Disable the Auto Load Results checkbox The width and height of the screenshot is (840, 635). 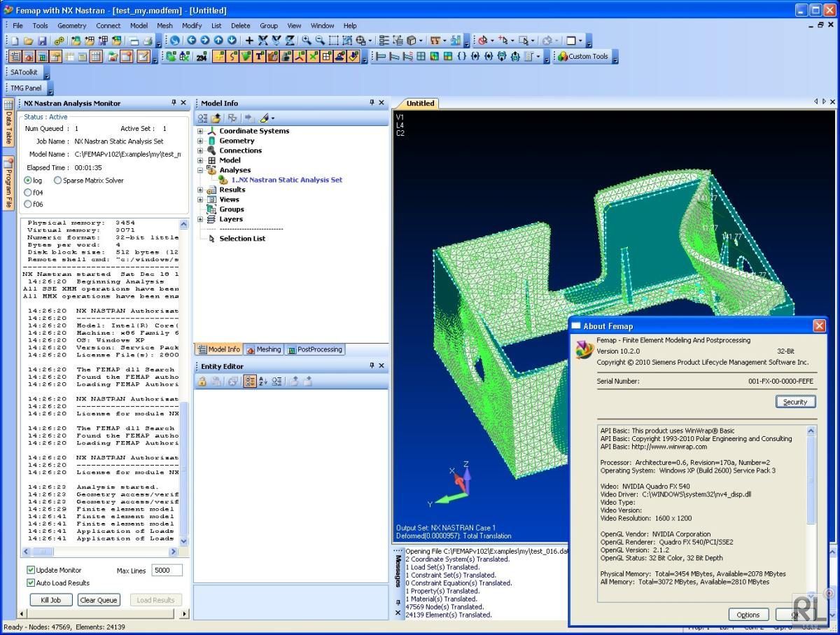click(31, 582)
